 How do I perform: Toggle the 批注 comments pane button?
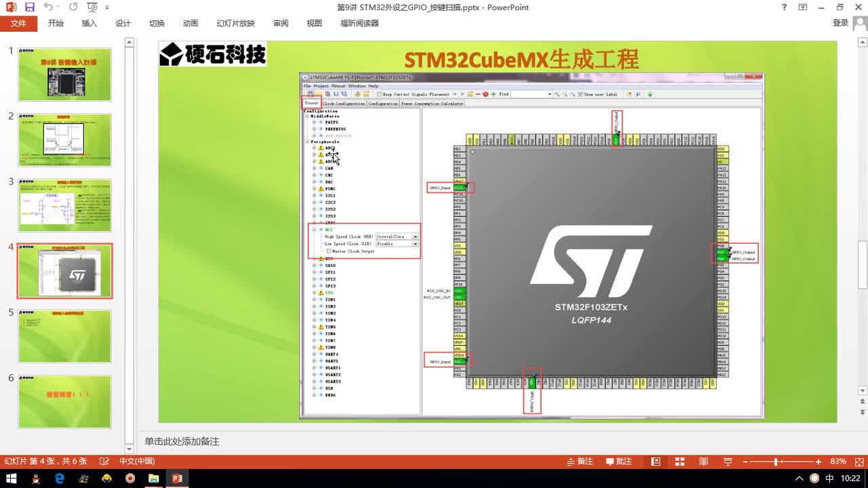coord(618,462)
